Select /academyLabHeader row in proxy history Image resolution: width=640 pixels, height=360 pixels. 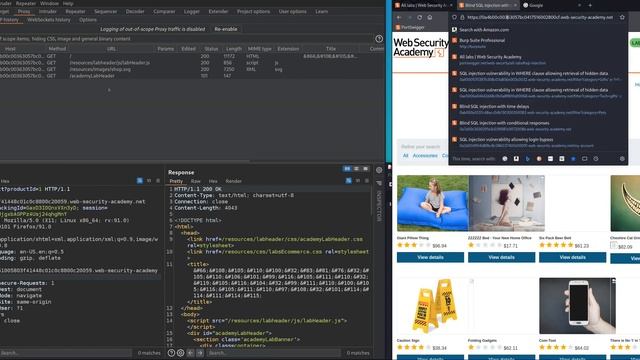(x=192, y=76)
